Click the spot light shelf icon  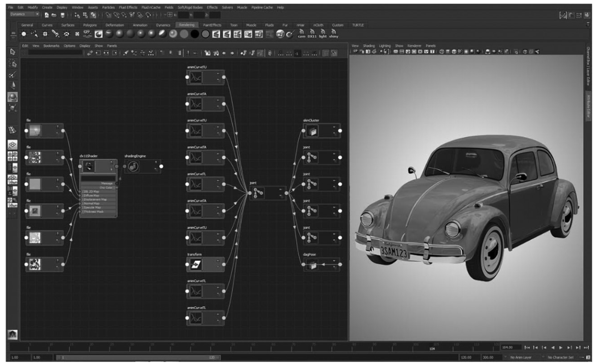click(56, 34)
